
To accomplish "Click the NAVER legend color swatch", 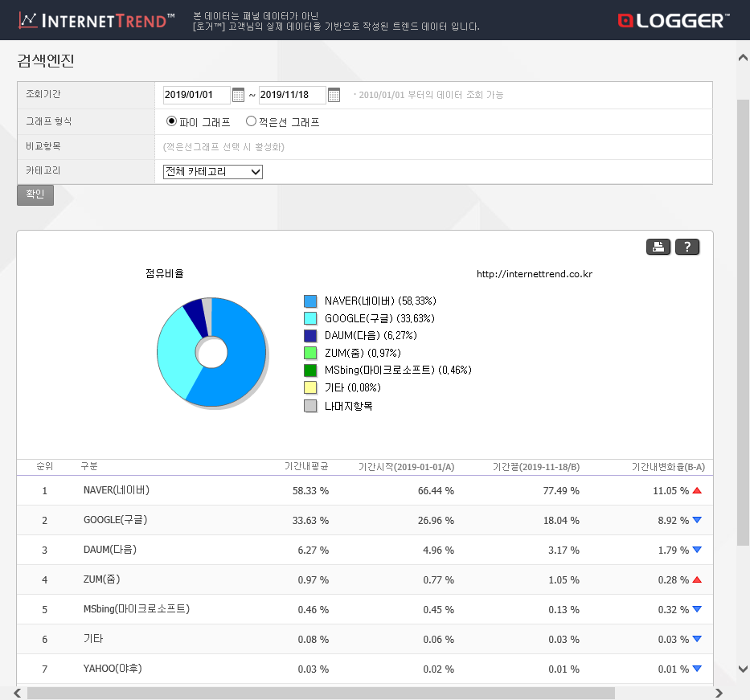I will coord(310,301).
